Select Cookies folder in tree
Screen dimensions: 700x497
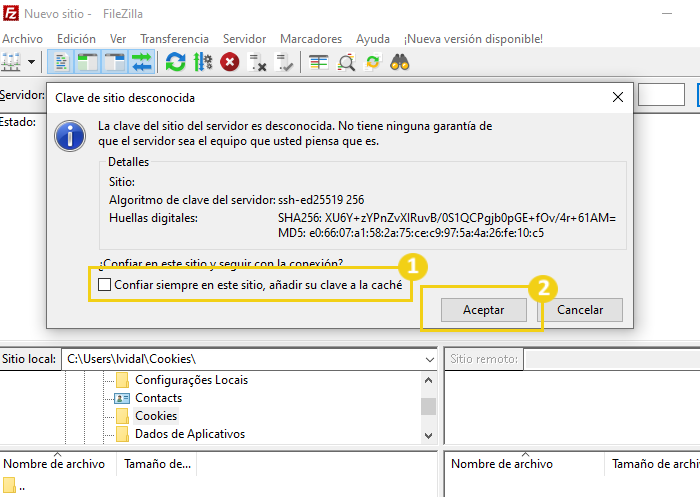(156, 416)
